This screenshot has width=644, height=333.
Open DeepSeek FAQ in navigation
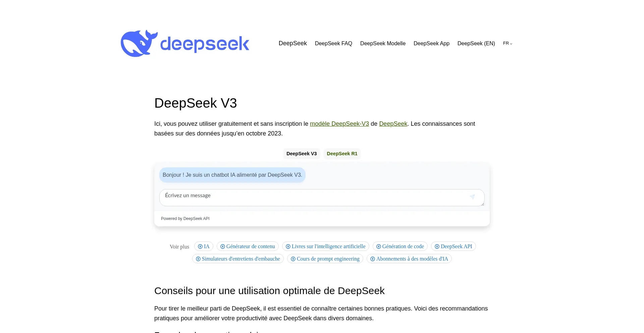[x=333, y=43]
